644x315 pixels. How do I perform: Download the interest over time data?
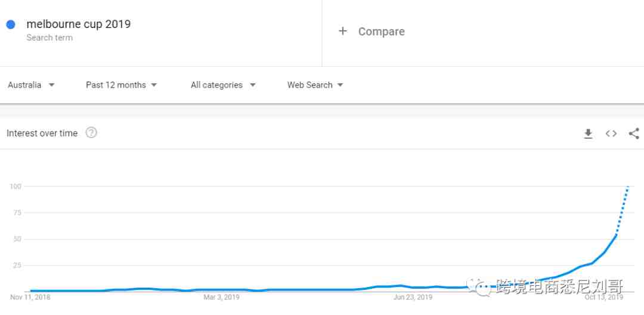coord(588,134)
